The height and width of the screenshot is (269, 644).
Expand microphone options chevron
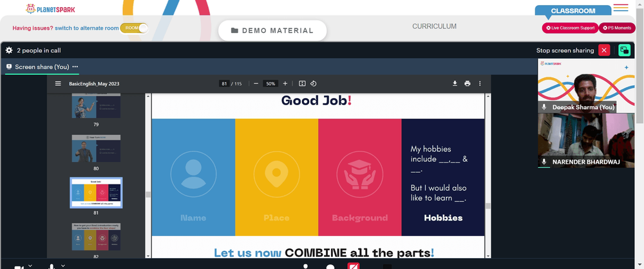point(63,266)
